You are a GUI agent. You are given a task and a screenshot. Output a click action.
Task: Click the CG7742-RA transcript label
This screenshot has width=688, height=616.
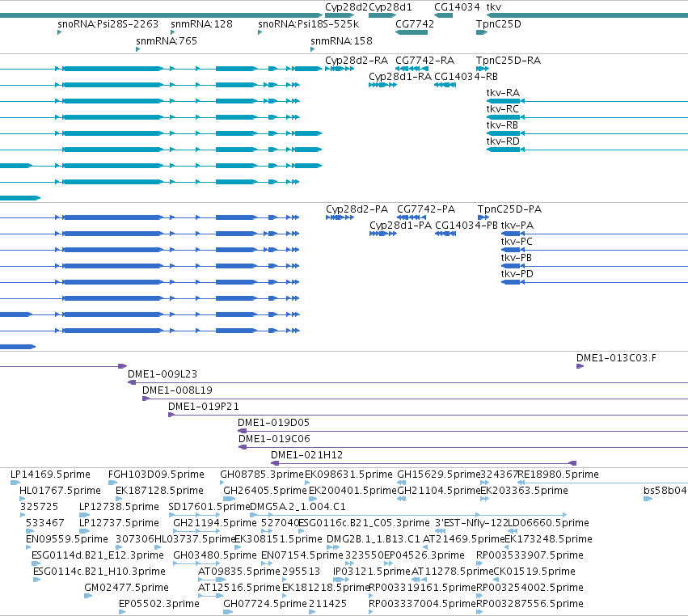click(x=424, y=61)
